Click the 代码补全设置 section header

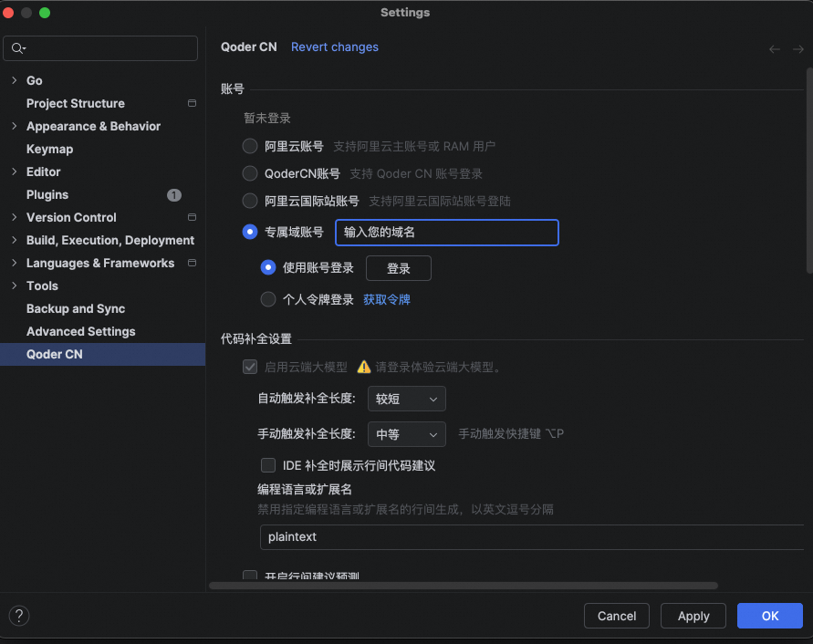pyautogui.click(x=256, y=339)
